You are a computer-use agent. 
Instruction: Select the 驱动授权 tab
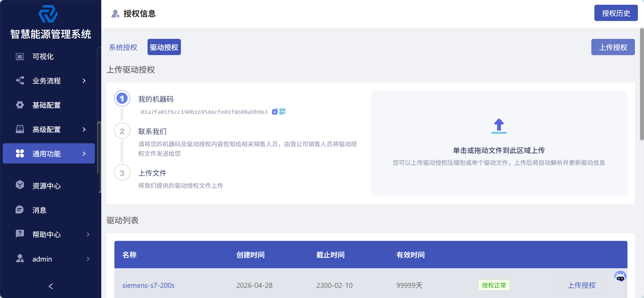click(x=164, y=47)
